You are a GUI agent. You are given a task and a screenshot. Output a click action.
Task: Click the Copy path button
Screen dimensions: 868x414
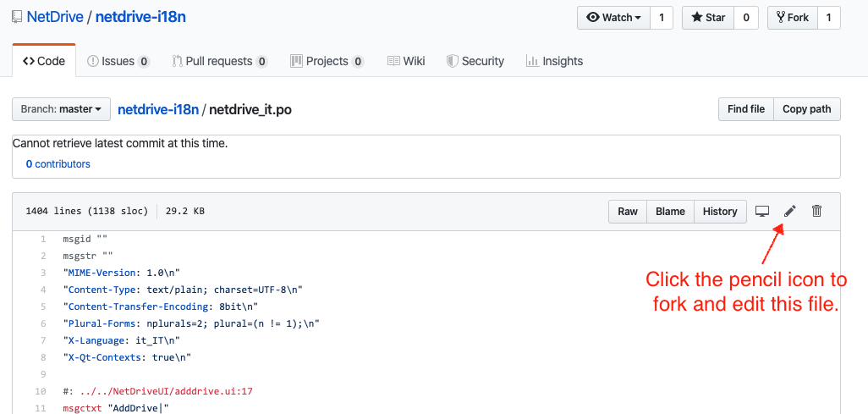(x=806, y=109)
